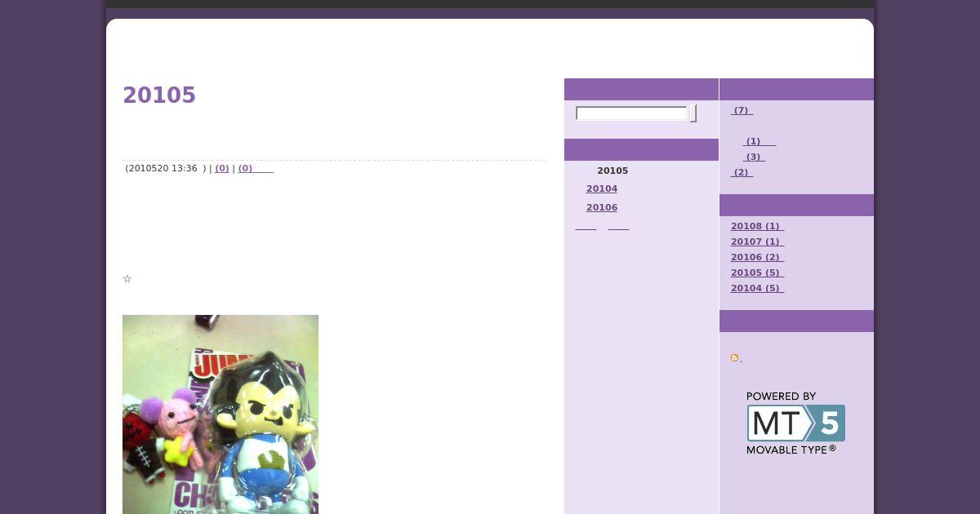
Task: Open the 20106 entry link below 20104
Action: click(602, 207)
